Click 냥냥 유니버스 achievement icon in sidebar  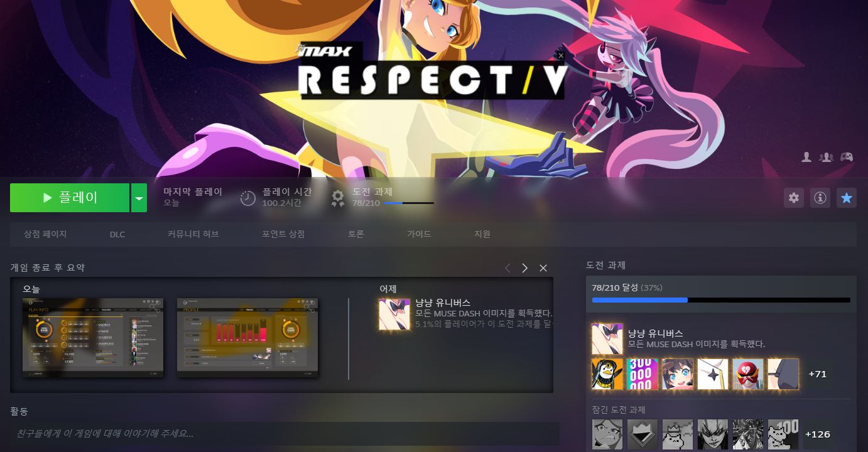[x=607, y=339]
